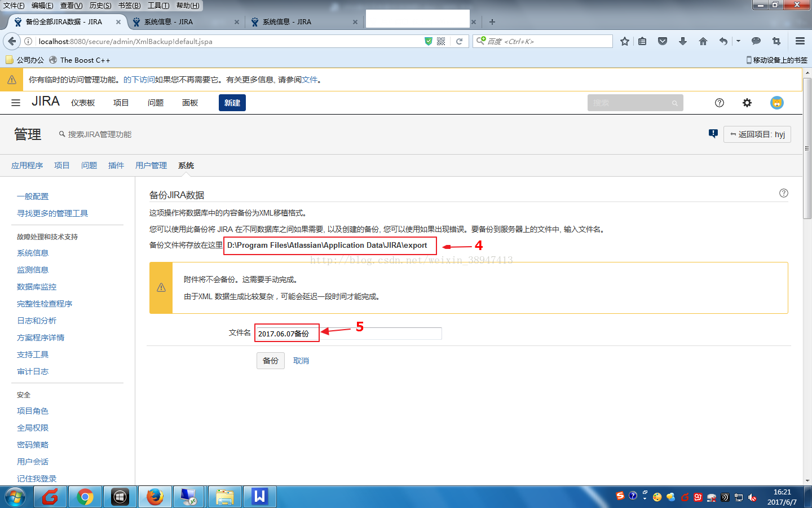
Task: Open 移动设备上的书签 folder
Action: tap(776, 60)
